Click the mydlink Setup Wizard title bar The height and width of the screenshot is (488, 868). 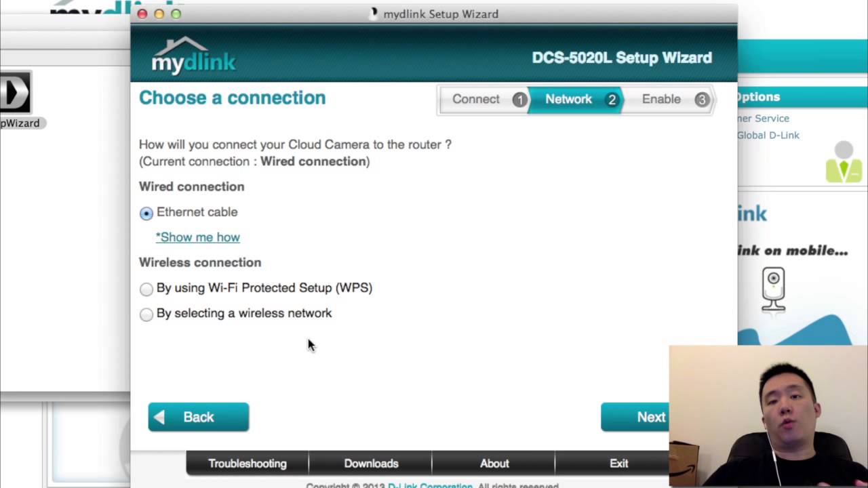click(434, 14)
